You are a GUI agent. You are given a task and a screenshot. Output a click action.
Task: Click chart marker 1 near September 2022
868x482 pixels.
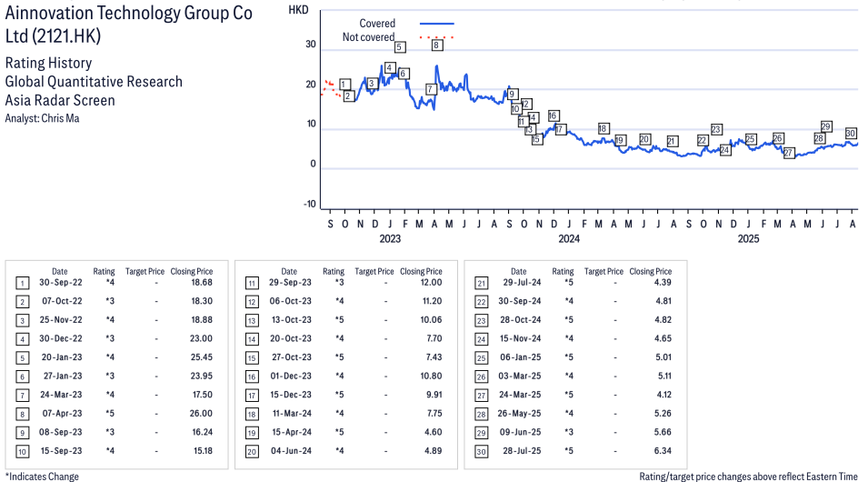[x=344, y=85]
